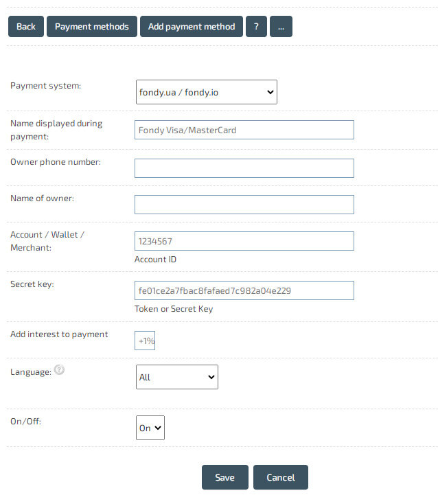Screen dimensions: 438x504
Task: Click the Payment system label
Action: click(x=45, y=86)
